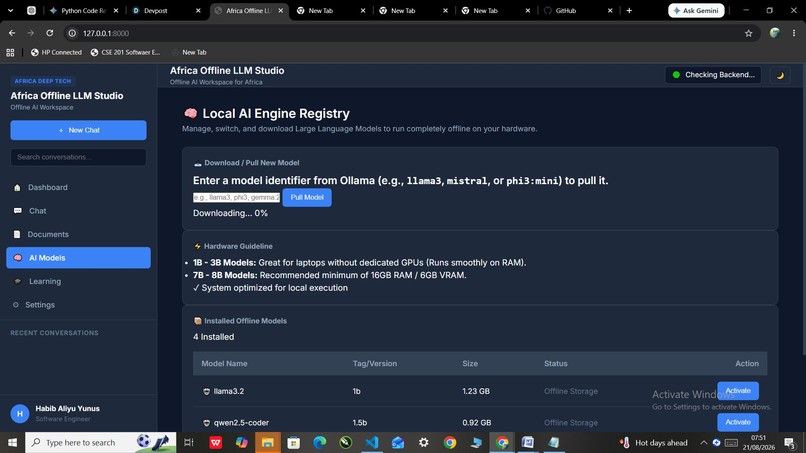Click the page vertical scrollbar
The height and width of the screenshot is (453, 806).
coord(803,210)
